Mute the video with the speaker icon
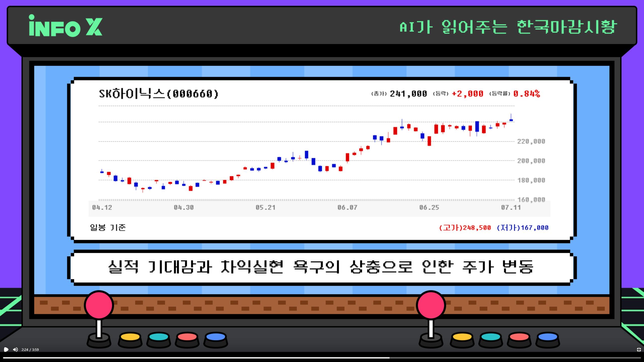This screenshot has height=362, width=644. click(x=15, y=349)
